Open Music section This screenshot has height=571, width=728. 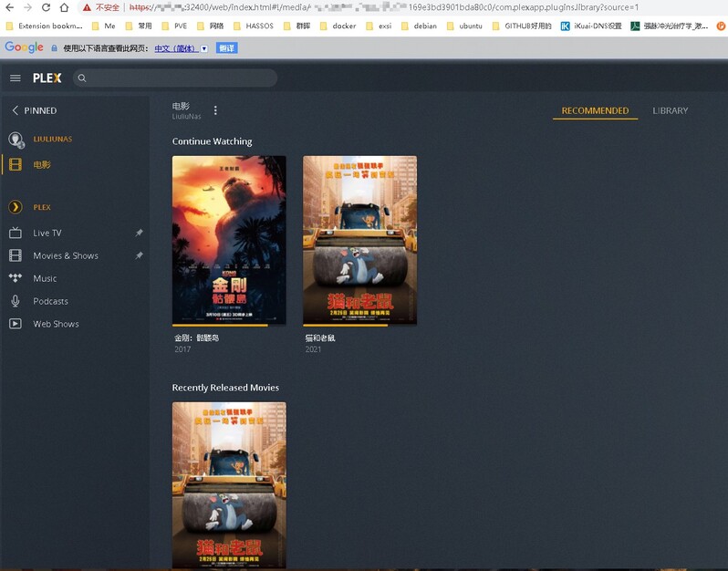coord(45,278)
